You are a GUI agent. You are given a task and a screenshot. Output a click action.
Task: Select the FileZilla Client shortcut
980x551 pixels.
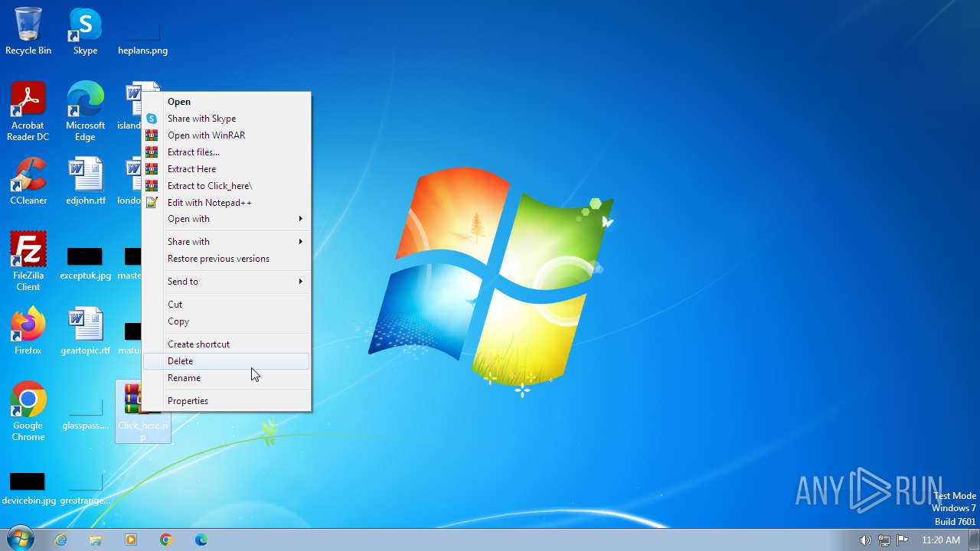28,261
